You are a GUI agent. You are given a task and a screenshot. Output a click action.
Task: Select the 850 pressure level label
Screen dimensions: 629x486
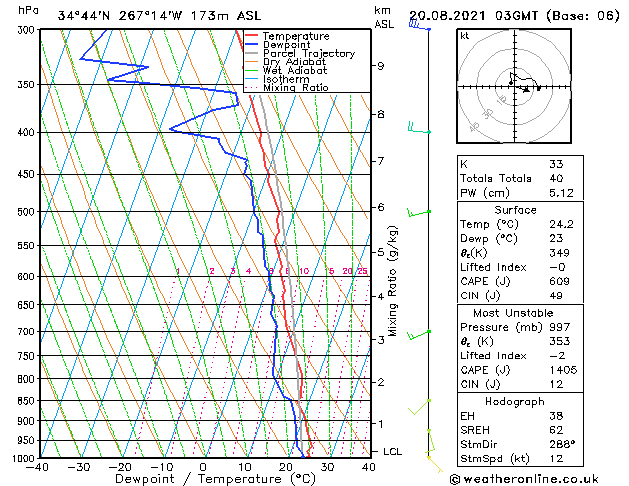point(28,401)
